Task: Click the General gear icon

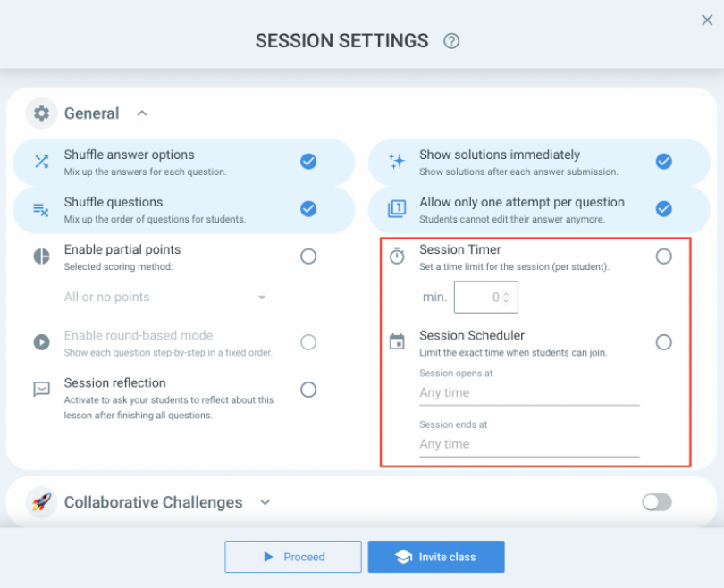Action: [x=41, y=113]
